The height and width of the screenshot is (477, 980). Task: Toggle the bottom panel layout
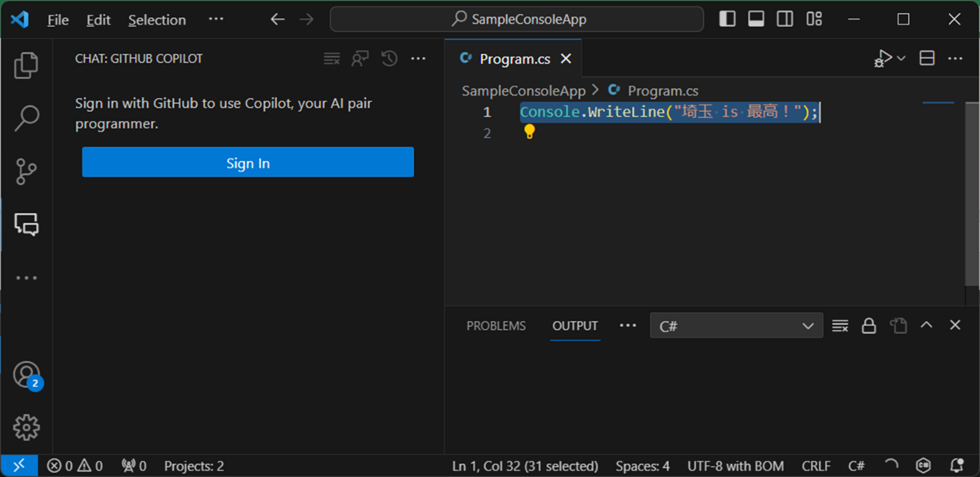(756, 20)
